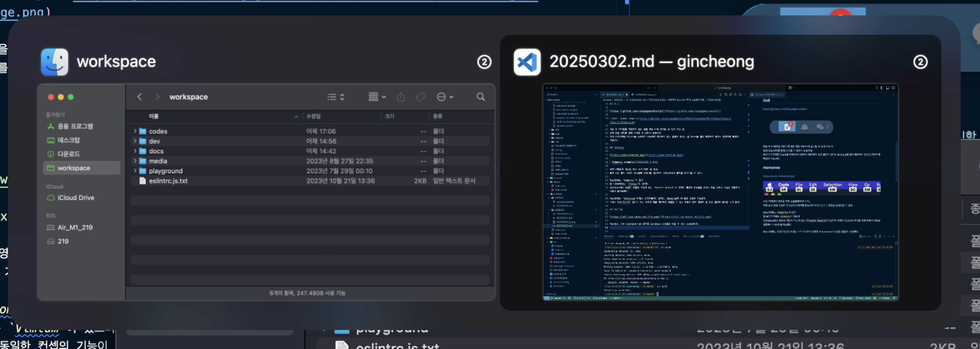Viewport: 980px width, 349px height.
Task: Click the large "workspace" title next to Finder icon
Action: pos(116,62)
